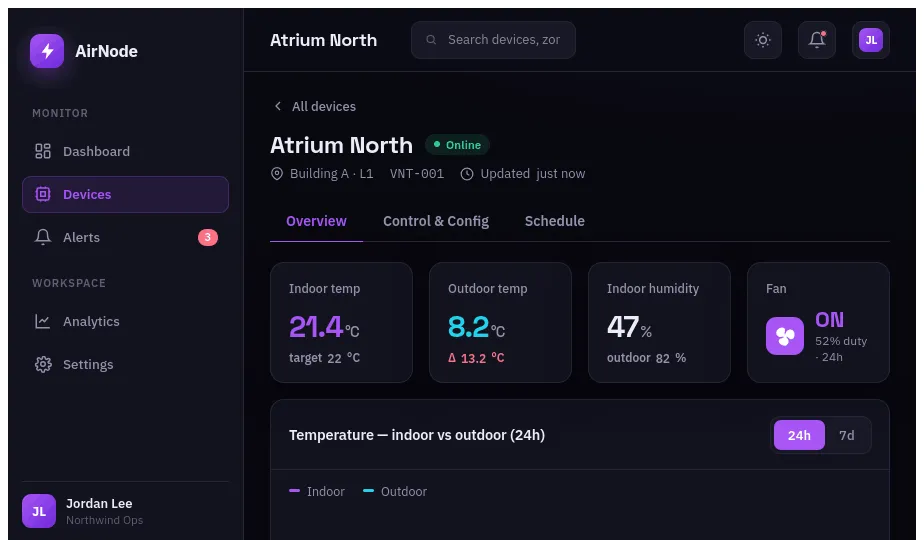Click the outdoor 82 % text
This screenshot has height=540, width=924.
click(646, 358)
